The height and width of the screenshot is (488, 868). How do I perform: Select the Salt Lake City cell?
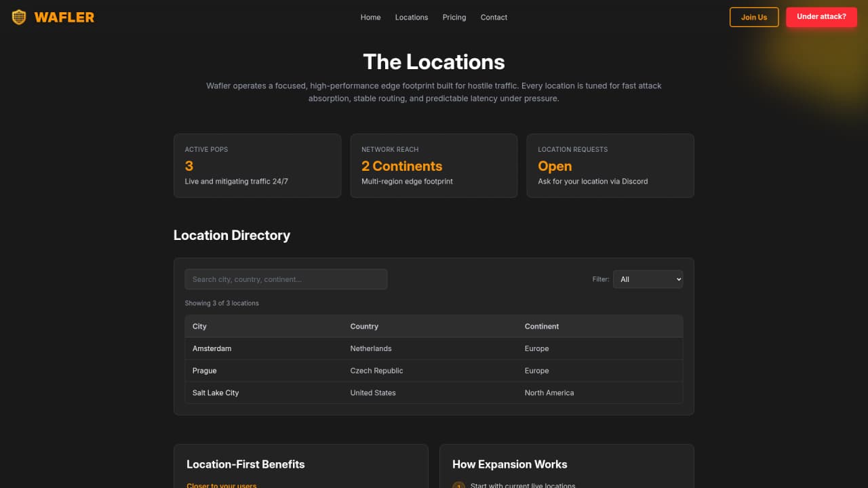click(216, 393)
